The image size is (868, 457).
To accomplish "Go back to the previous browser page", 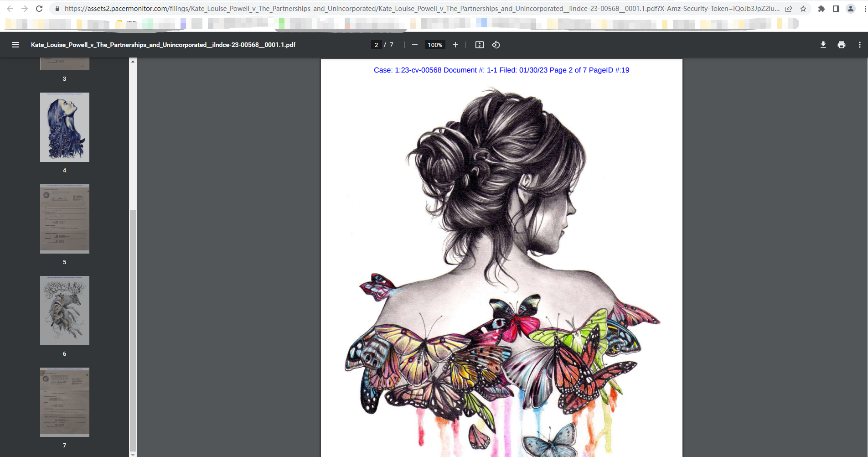I will point(10,9).
